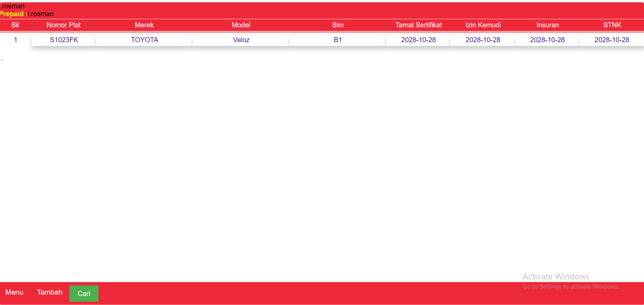Image resolution: width=644 pixels, height=305 pixels.
Task: Open Tamat Sertifikat date 2028-10-28
Action: pos(418,40)
